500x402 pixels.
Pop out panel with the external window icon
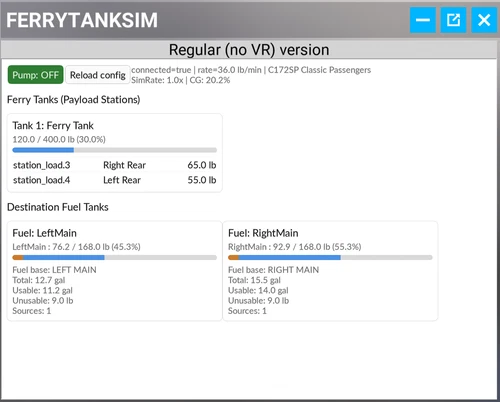(453, 20)
